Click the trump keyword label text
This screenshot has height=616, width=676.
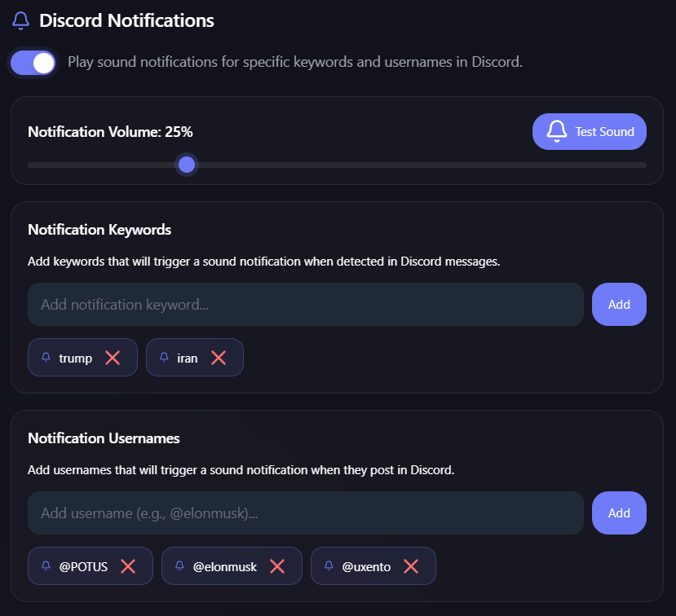click(76, 359)
